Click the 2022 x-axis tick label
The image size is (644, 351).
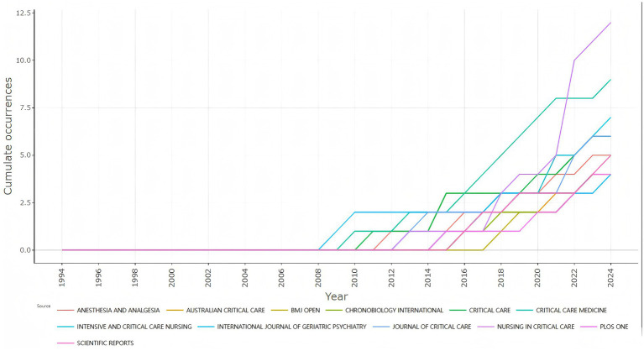(574, 277)
